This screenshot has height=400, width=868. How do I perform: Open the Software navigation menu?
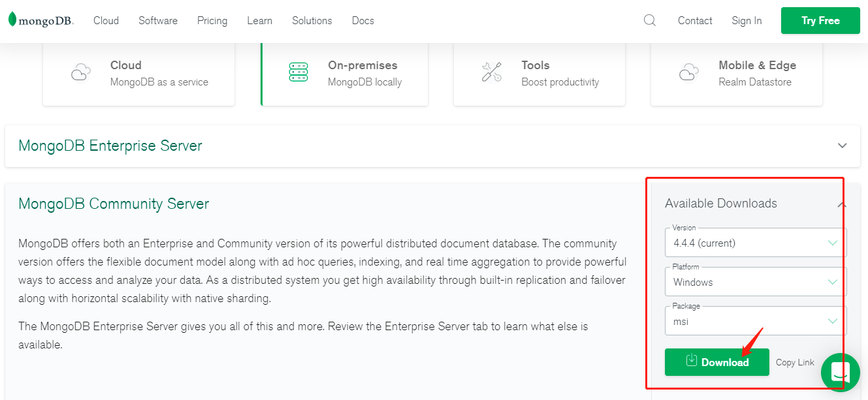158,20
